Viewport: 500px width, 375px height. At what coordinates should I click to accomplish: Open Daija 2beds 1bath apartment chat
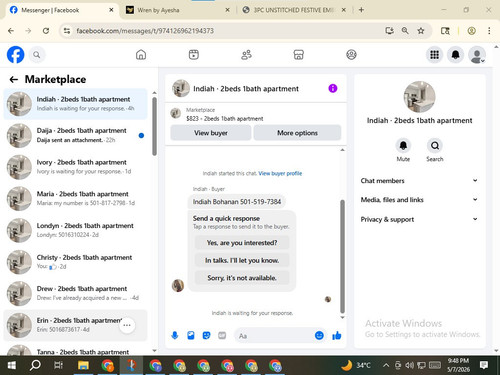(x=75, y=135)
